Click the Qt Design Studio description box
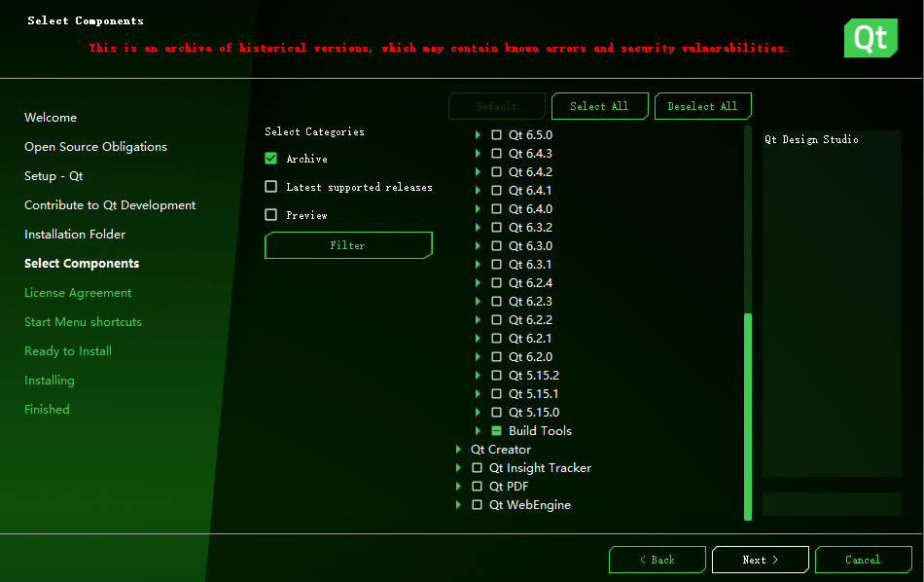Screen dimensions: 924x582 pyautogui.click(x=832, y=303)
